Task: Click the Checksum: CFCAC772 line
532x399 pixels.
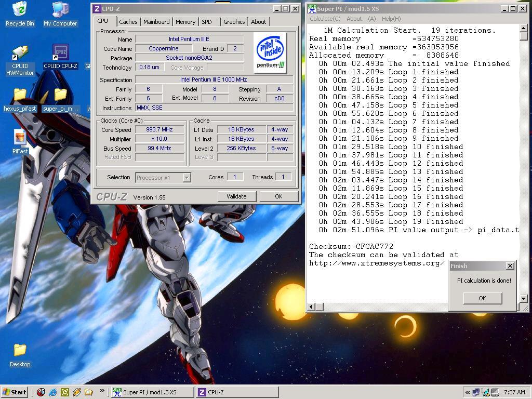Action: 351,247
